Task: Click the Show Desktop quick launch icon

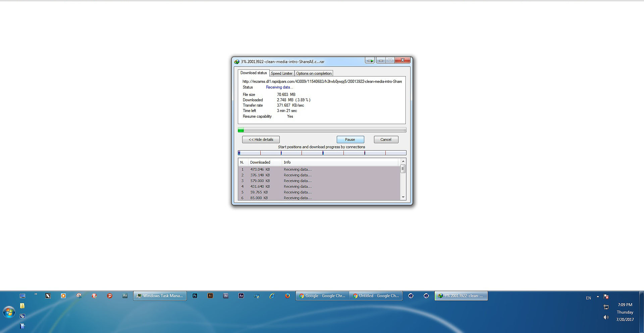Action: (22, 296)
